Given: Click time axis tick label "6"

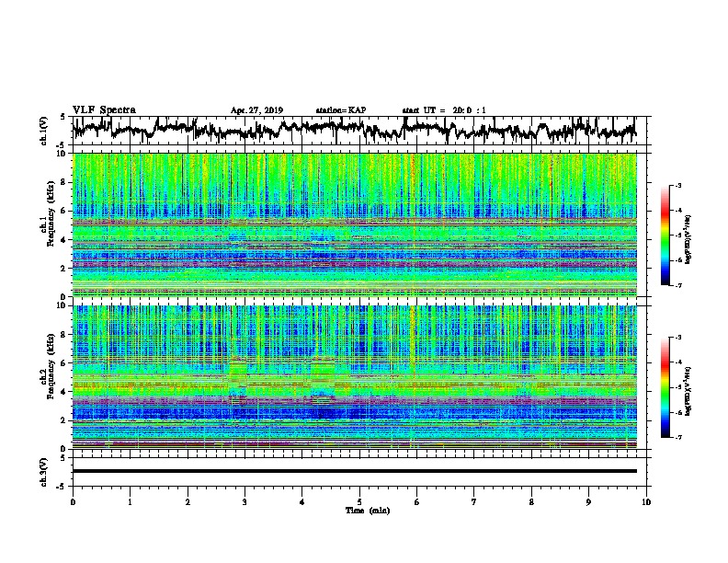Looking at the screenshot, I should [x=416, y=502].
